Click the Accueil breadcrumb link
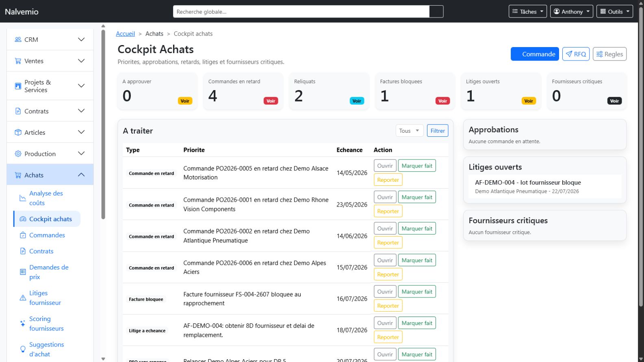Screen dimensions: 644x362 125,34
